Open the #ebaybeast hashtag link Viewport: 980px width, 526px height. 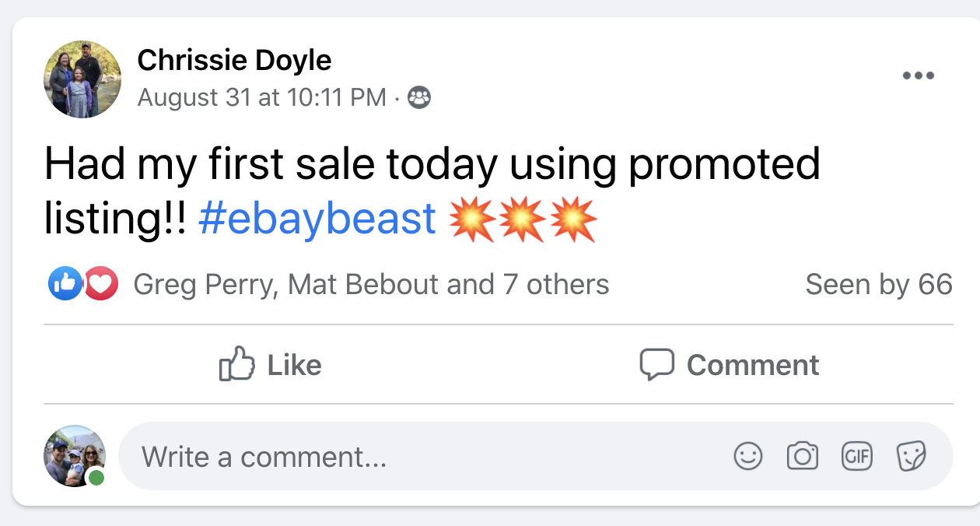[x=317, y=219]
